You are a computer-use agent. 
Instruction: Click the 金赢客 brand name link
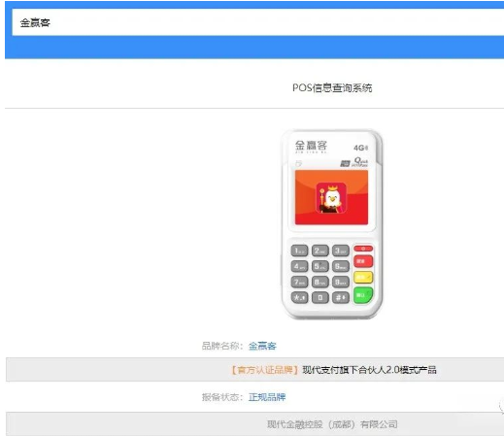(262, 346)
